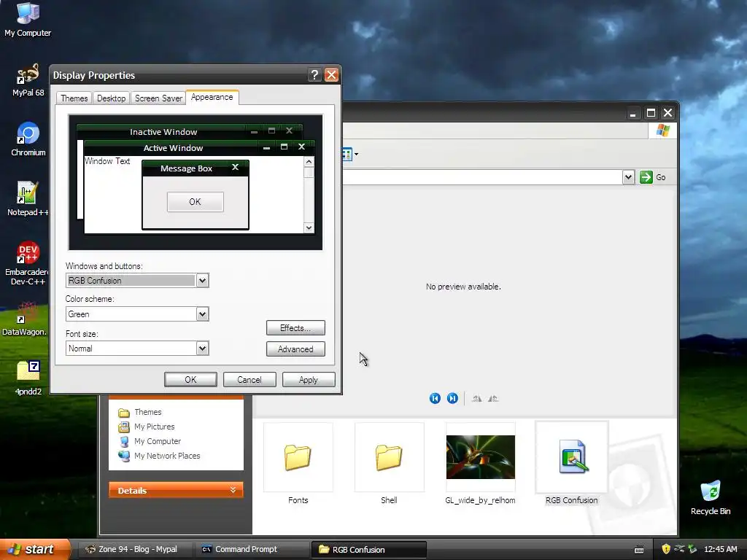Switch to Zone 94 - Blog - Mypal taskbar item
Viewport: 747px width, 560px height.
pyautogui.click(x=135, y=549)
